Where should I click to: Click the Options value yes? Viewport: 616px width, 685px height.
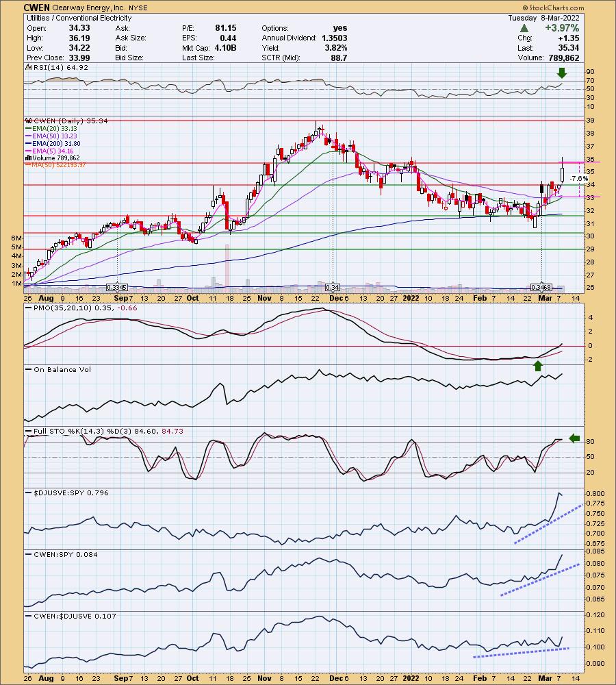340,28
